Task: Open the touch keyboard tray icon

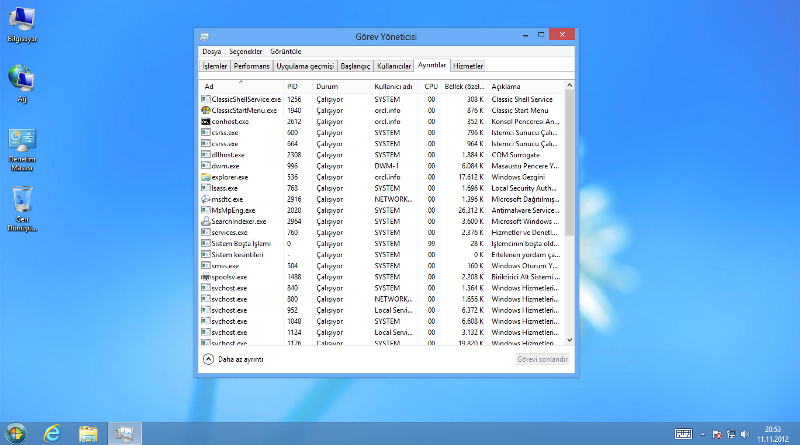Action: pyautogui.click(x=683, y=434)
